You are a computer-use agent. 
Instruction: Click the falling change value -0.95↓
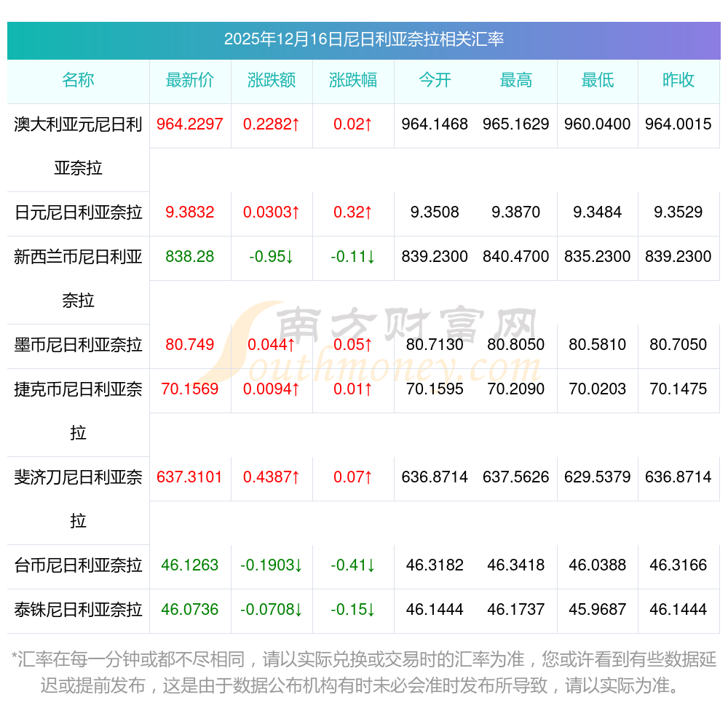tap(272, 257)
